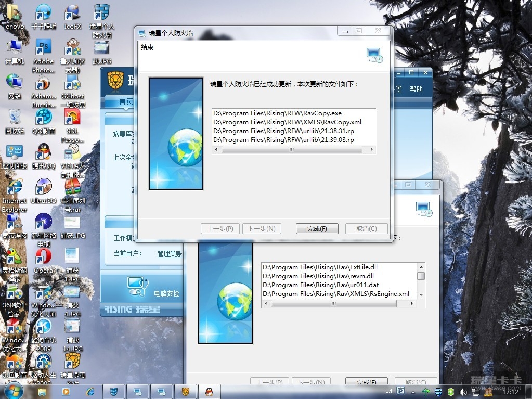The width and height of the screenshot is (532, 399).
Task: Click the taskbar clock 17:12
Action: (510, 392)
